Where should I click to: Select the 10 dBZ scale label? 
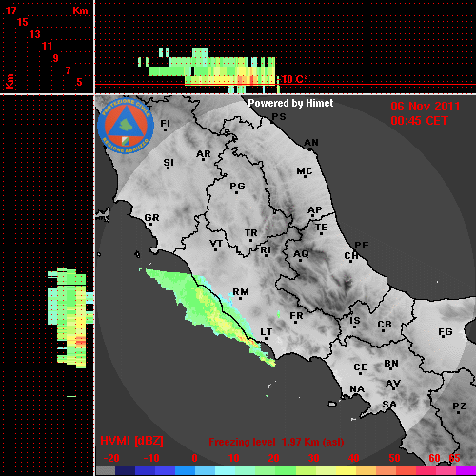click(234, 458)
